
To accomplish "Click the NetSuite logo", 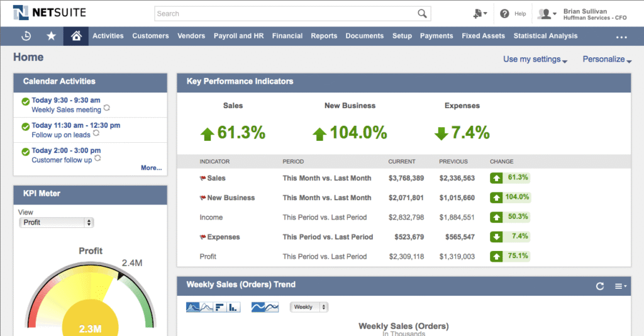I will point(49,13).
